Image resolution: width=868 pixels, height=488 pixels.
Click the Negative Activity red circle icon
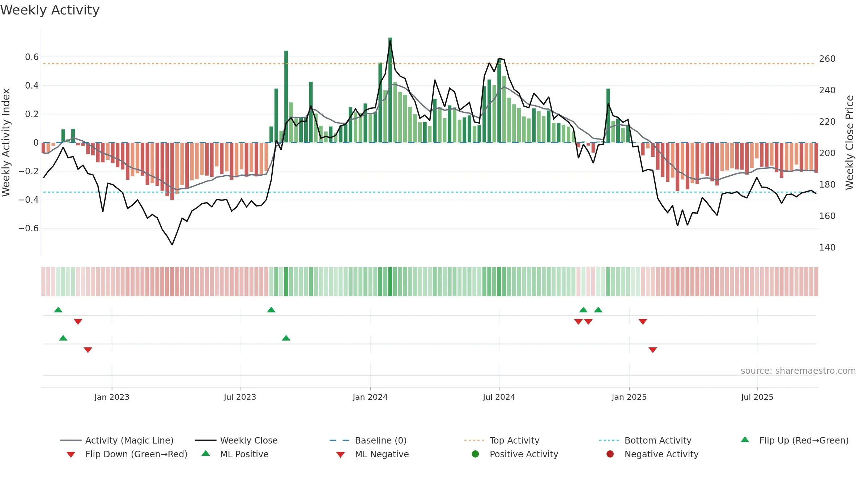coord(610,454)
